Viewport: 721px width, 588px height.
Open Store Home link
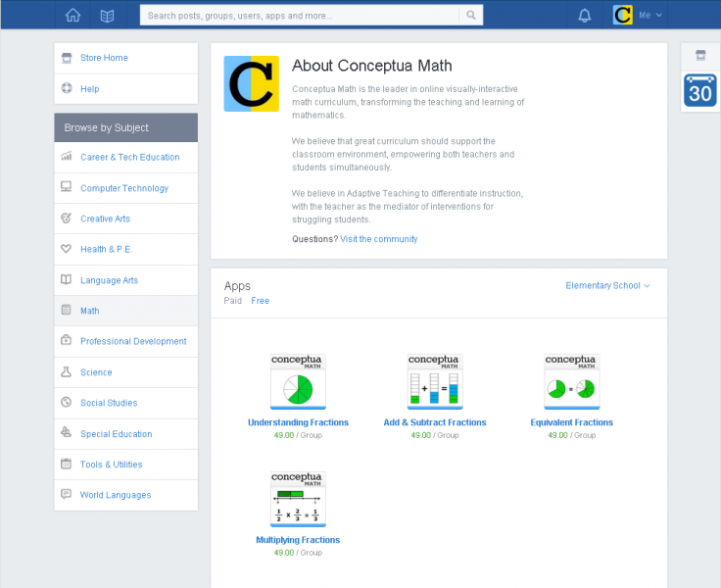[104, 58]
